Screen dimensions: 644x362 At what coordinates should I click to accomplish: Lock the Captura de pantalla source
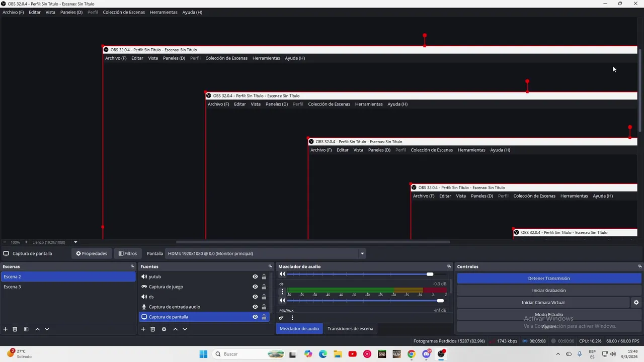(264, 317)
